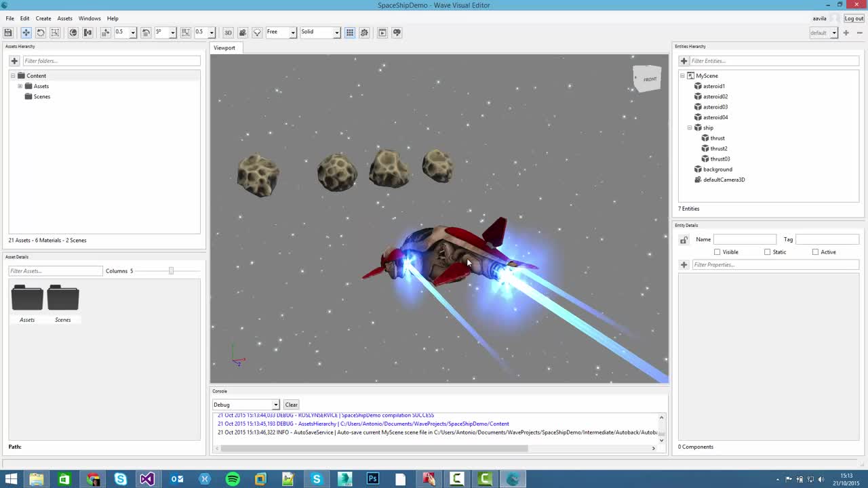Click the Log out button
Image resolution: width=868 pixels, height=488 pixels.
click(x=854, y=18)
